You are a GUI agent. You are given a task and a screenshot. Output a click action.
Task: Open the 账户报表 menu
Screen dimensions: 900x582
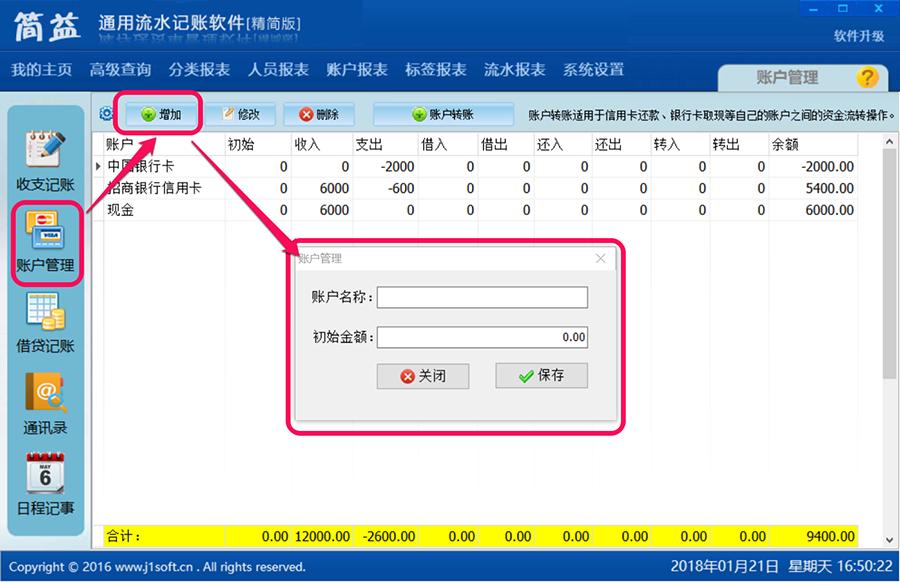coord(357,69)
